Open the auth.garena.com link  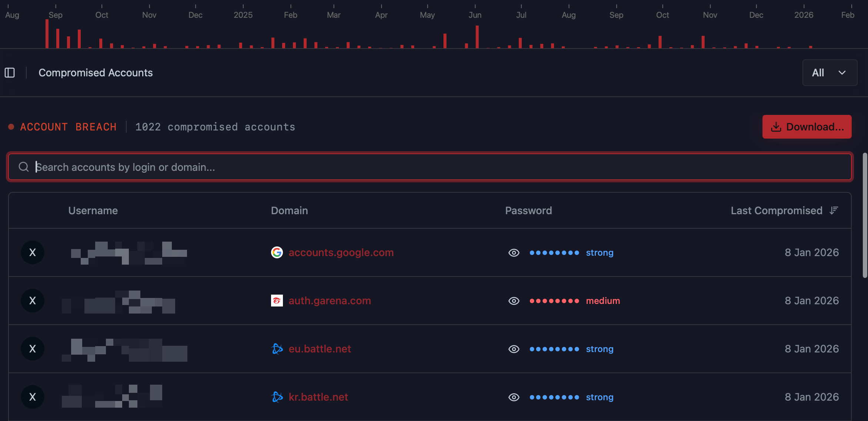pyautogui.click(x=330, y=301)
